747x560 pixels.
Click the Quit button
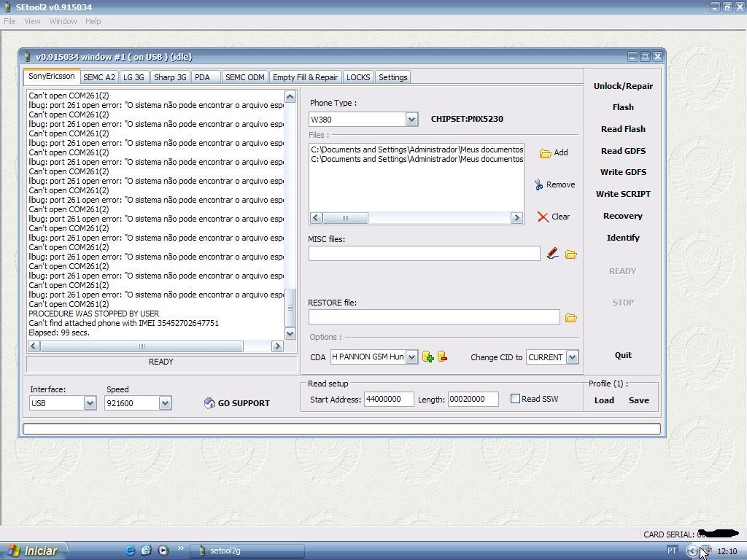623,355
